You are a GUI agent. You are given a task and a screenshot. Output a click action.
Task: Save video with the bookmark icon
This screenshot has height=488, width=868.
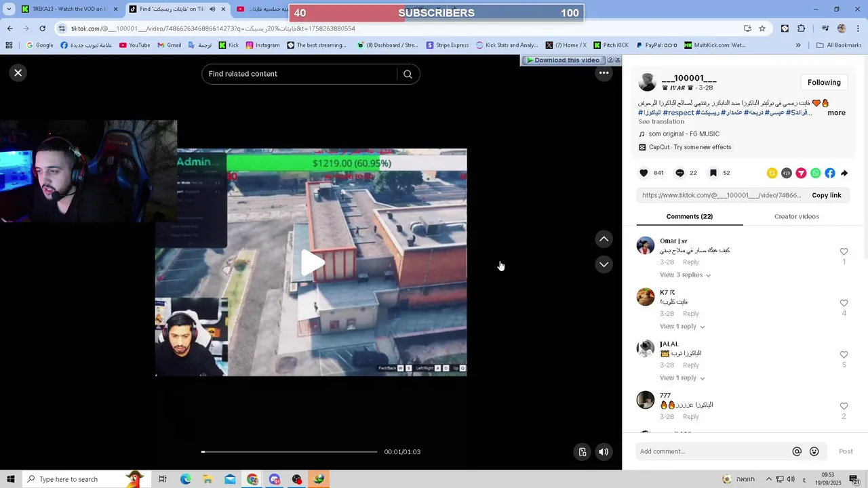coord(713,173)
